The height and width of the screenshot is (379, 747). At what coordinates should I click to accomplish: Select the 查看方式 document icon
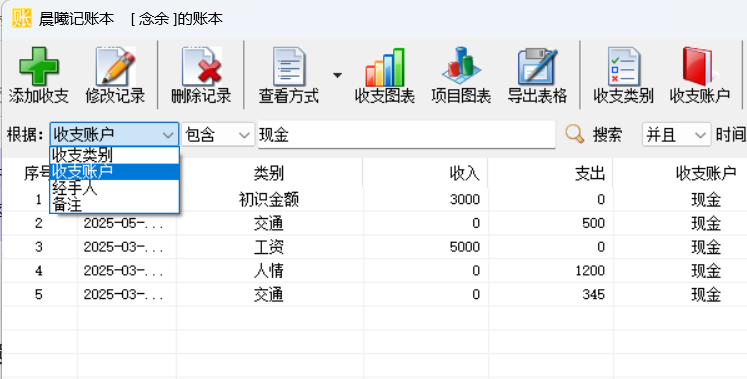click(289, 67)
